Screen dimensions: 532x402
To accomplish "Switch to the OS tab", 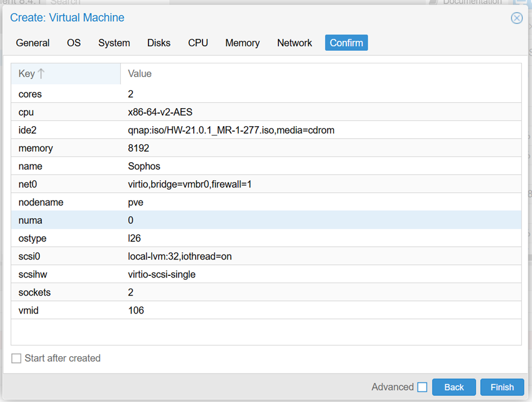I will (74, 43).
